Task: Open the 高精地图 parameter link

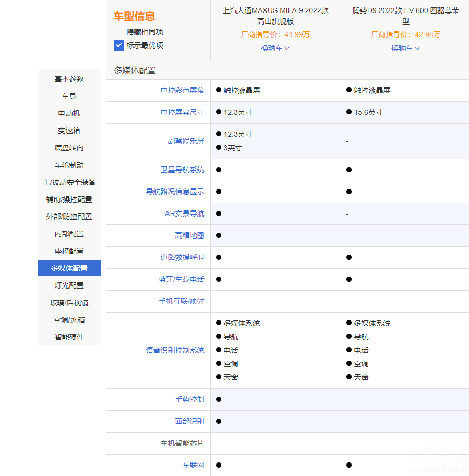Action: click(x=189, y=235)
